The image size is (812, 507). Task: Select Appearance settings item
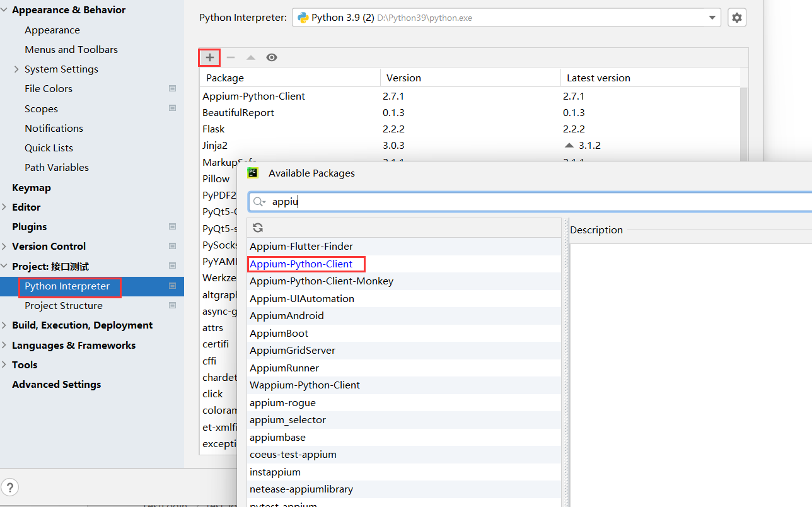click(52, 30)
